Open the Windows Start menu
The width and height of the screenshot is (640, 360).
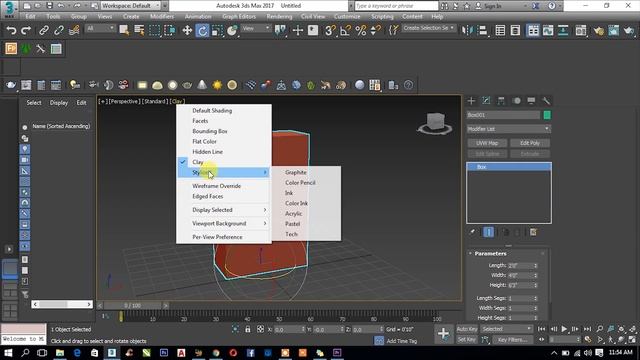[x=8, y=353]
